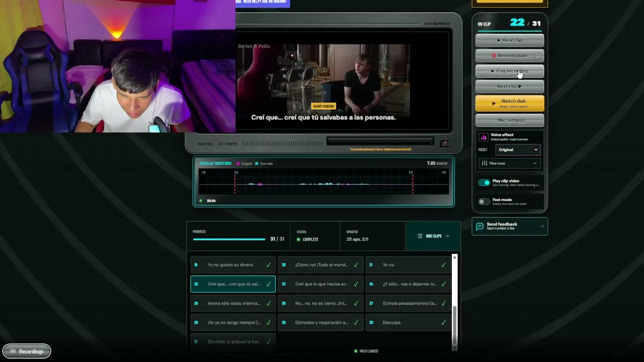Select clip 24 '¿Y sólo... vas a dejarme m...'
644x362 pixels.
coord(408,284)
